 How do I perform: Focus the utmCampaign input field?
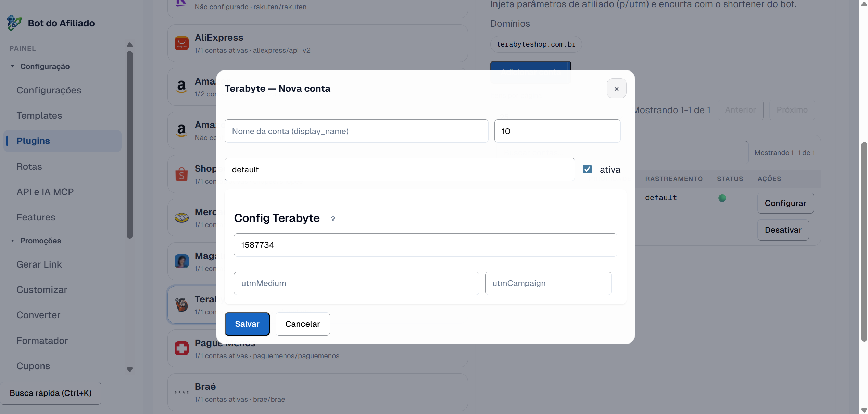point(548,283)
